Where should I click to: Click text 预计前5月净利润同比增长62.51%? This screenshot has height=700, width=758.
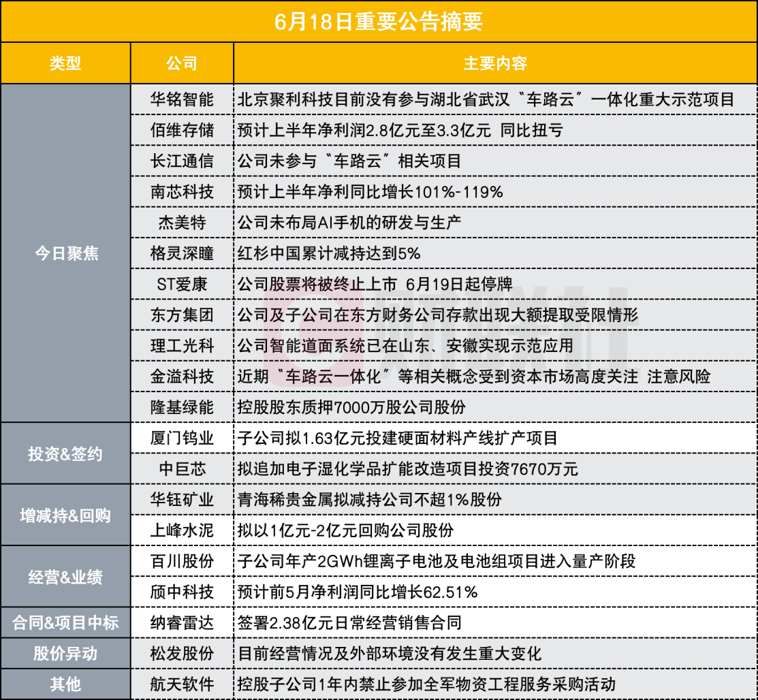point(358,592)
